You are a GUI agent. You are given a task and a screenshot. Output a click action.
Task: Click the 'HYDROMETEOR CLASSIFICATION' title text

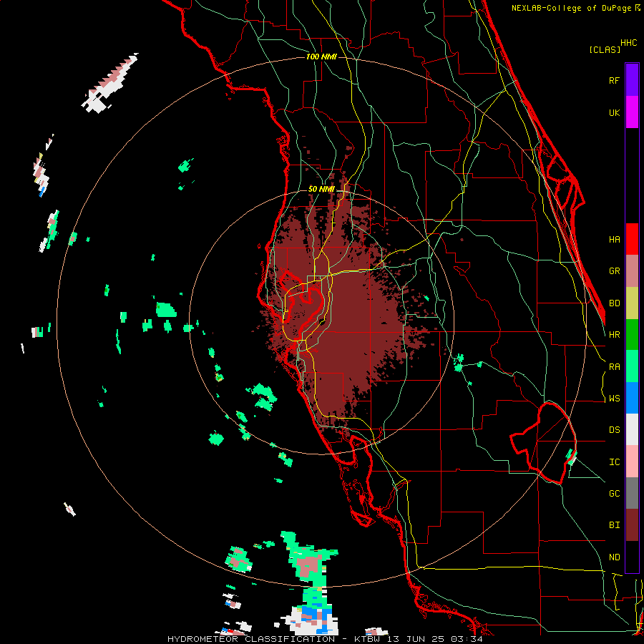point(251,639)
